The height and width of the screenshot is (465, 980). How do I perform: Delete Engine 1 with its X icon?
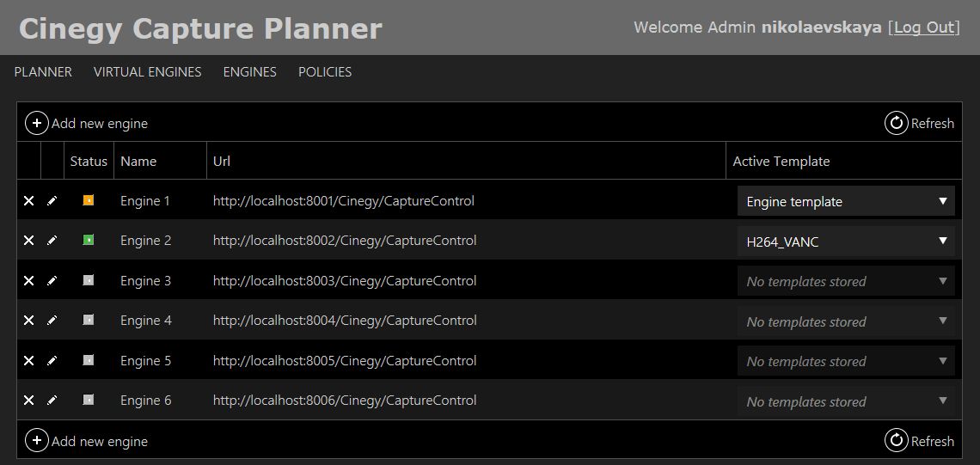pos(28,200)
